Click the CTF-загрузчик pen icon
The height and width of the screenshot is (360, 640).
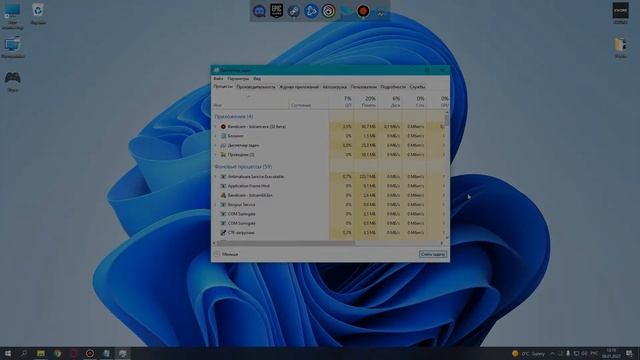pyautogui.click(x=223, y=233)
